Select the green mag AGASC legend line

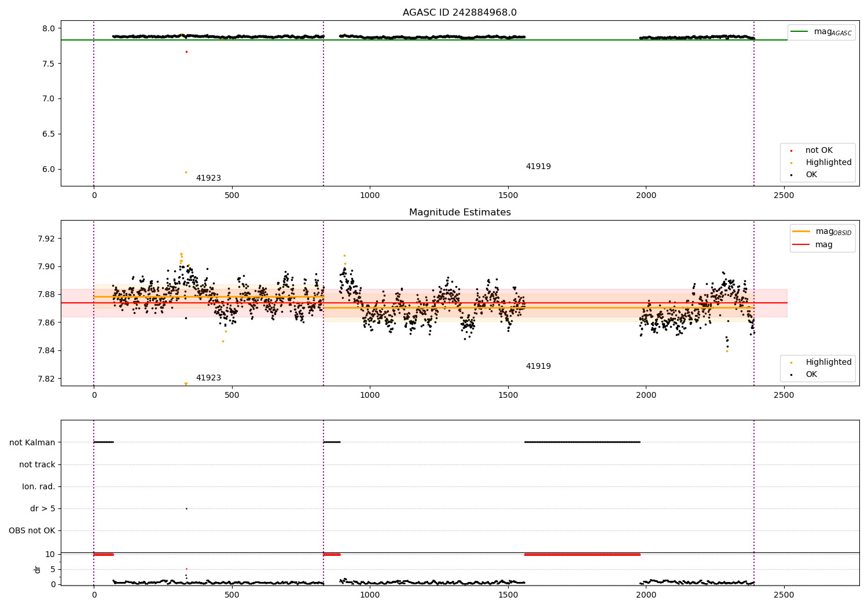tap(799, 31)
